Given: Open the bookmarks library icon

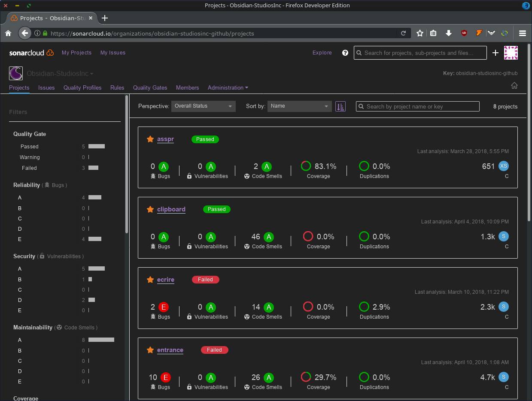Looking at the screenshot, I should click(433, 33).
